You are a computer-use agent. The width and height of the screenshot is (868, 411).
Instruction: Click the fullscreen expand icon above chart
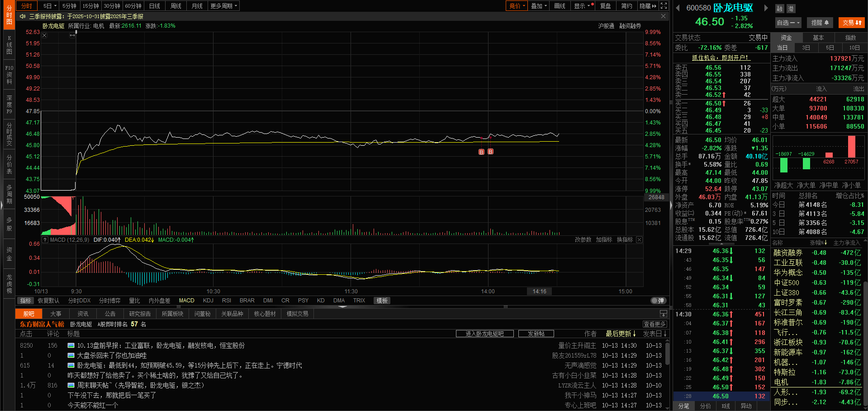click(664, 6)
